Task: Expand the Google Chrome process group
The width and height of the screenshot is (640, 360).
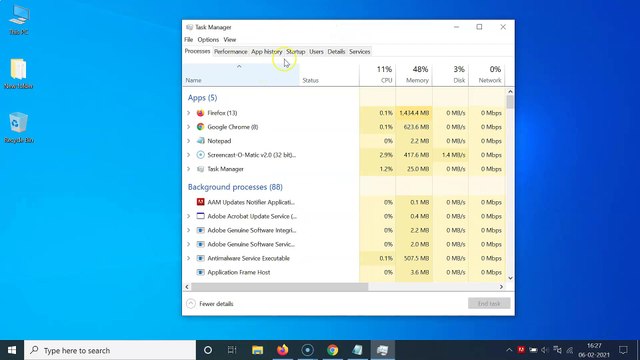Action: [189, 127]
